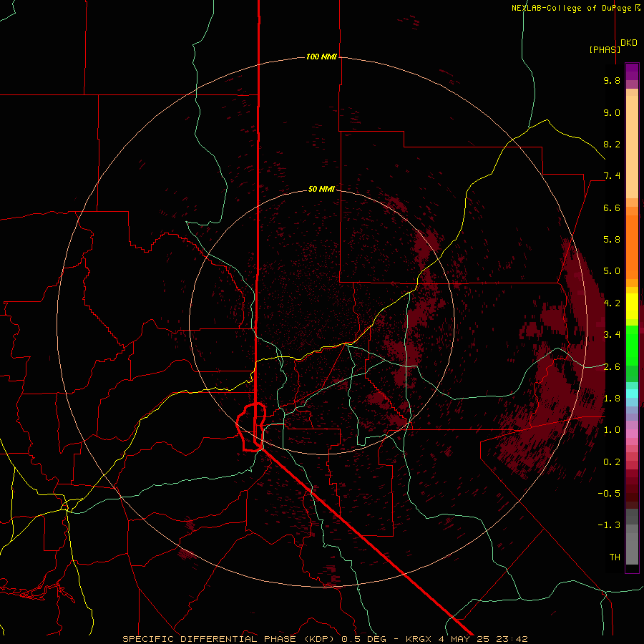Image resolution: width=644 pixels, height=644 pixels.
Task: Click the yellow segment of the color bar
Action: [632, 306]
